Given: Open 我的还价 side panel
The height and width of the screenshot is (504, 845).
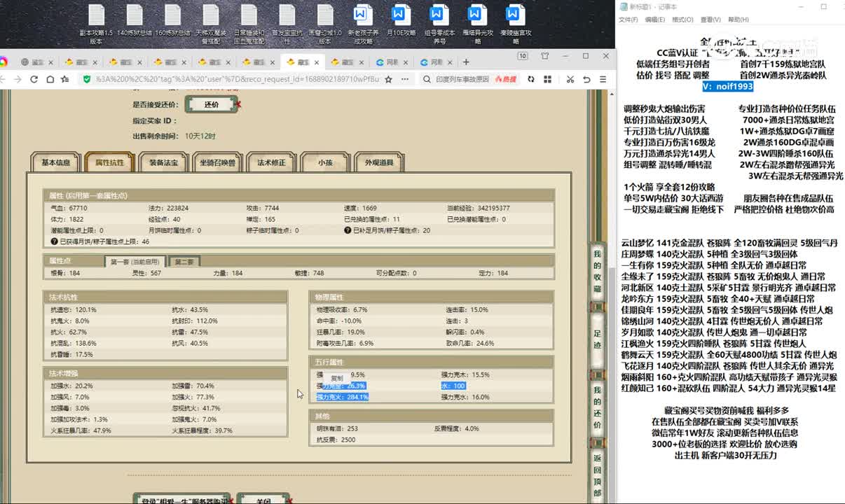Looking at the screenshot, I should tap(598, 408).
